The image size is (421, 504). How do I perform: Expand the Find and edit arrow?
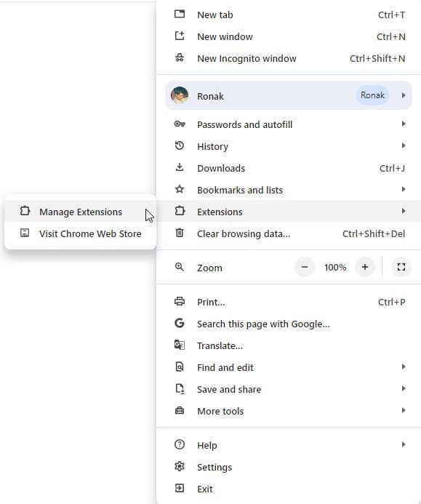click(x=404, y=367)
